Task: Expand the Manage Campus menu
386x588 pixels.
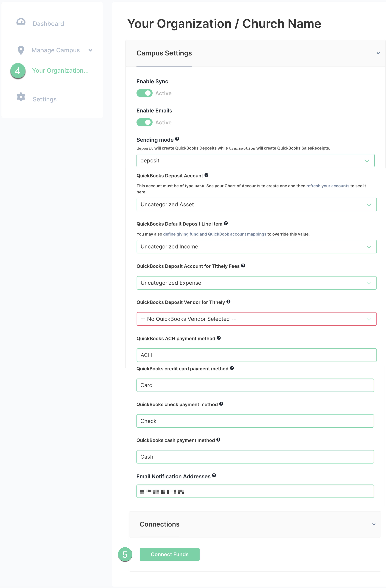Action: point(90,50)
